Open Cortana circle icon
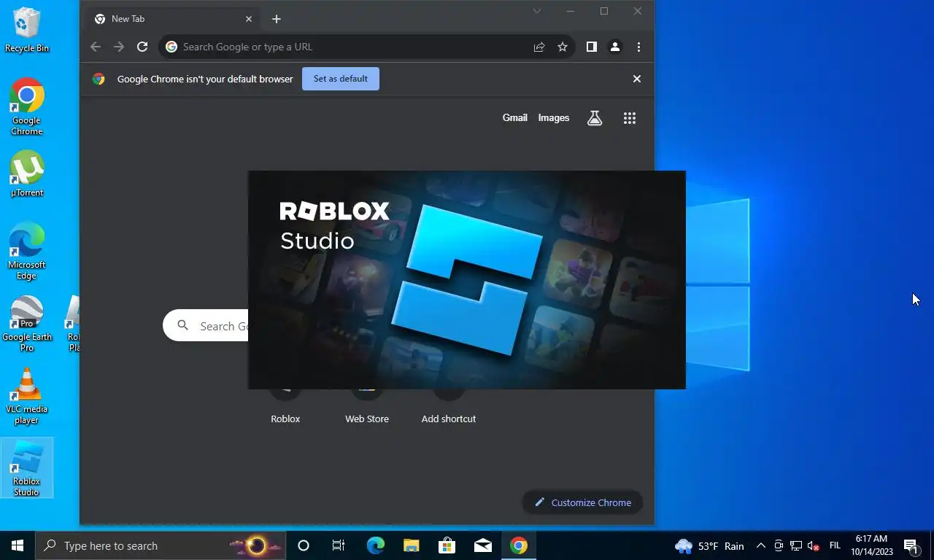The width and height of the screenshot is (934, 560). 304,545
